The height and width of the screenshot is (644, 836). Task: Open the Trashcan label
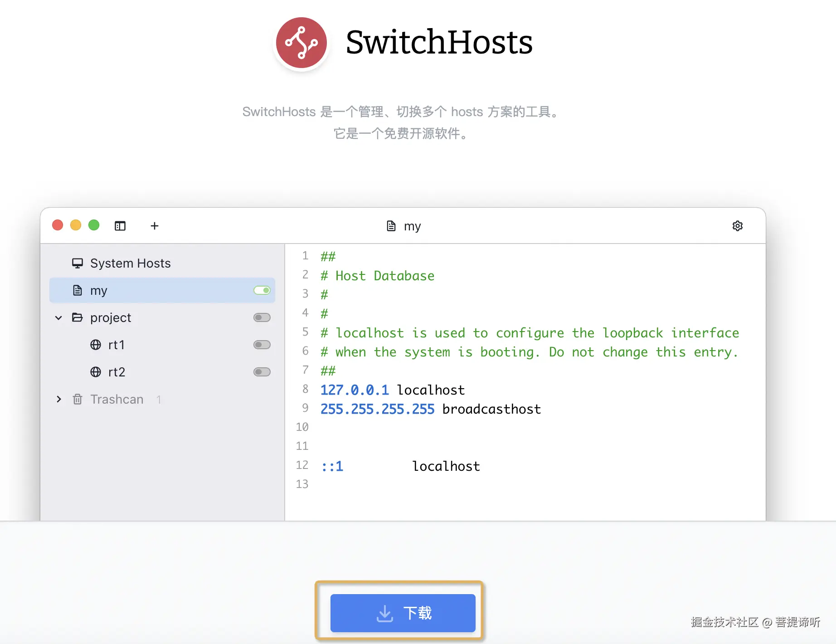[117, 399]
